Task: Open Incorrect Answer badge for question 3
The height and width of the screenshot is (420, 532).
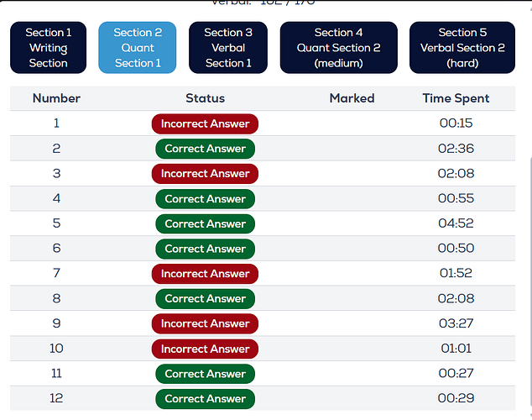Action: click(x=205, y=174)
